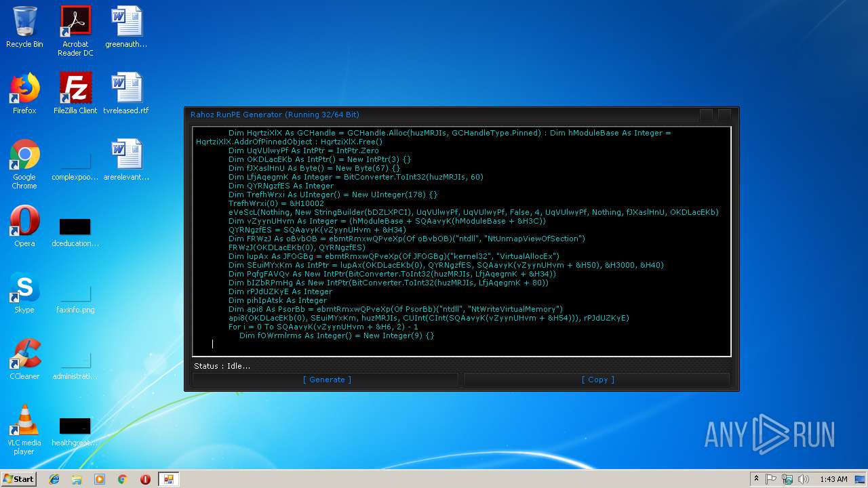Image resolution: width=868 pixels, height=488 pixels.
Task: Click the 'Dim QYRNgzfES As Integer' line
Action: tap(281, 186)
